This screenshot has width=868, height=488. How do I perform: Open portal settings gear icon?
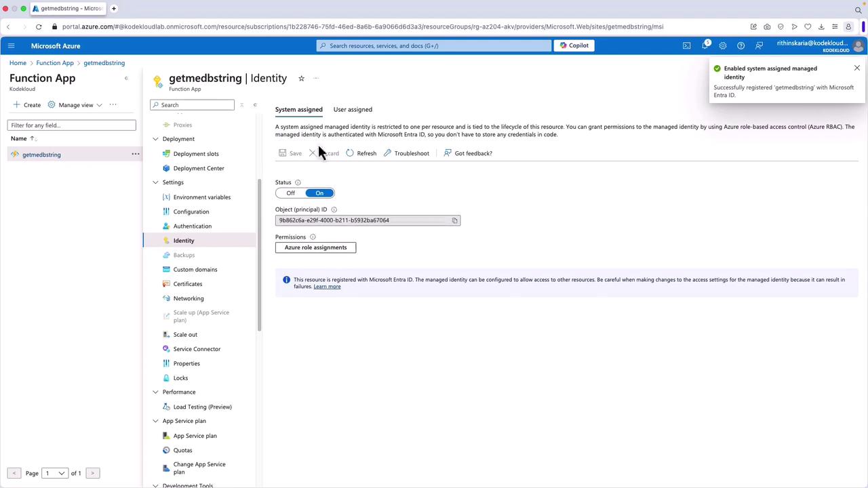click(722, 45)
